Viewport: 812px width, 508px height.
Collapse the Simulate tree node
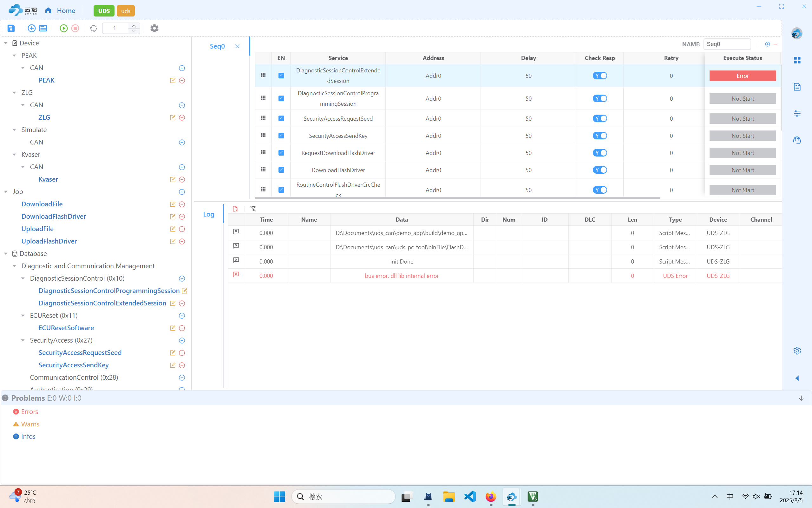[14, 130]
